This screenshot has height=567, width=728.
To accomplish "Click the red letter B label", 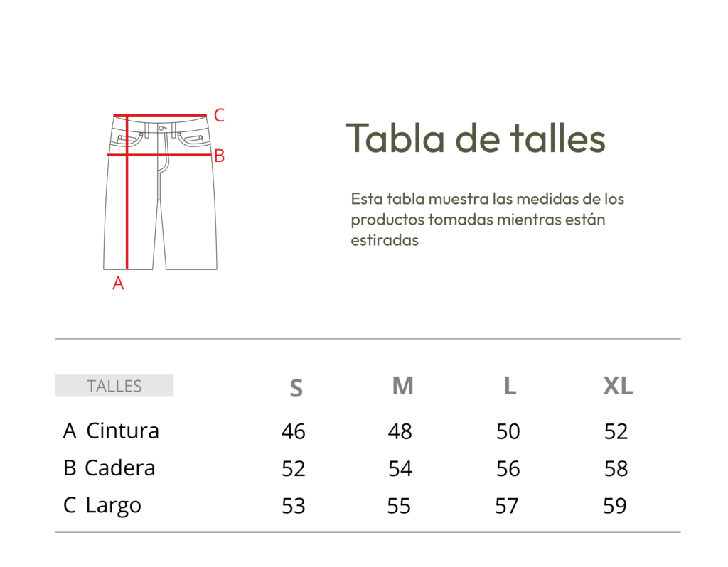I will 219,156.
